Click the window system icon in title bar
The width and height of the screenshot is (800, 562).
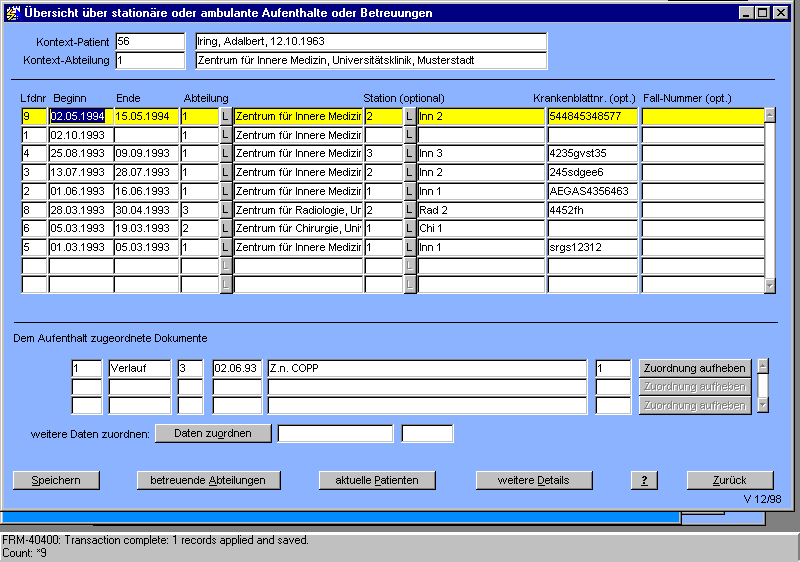pos(12,13)
